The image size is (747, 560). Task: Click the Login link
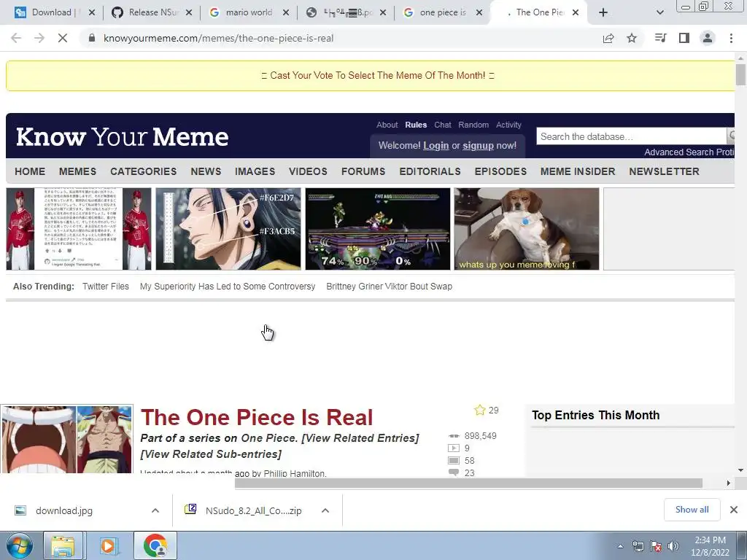(436, 146)
